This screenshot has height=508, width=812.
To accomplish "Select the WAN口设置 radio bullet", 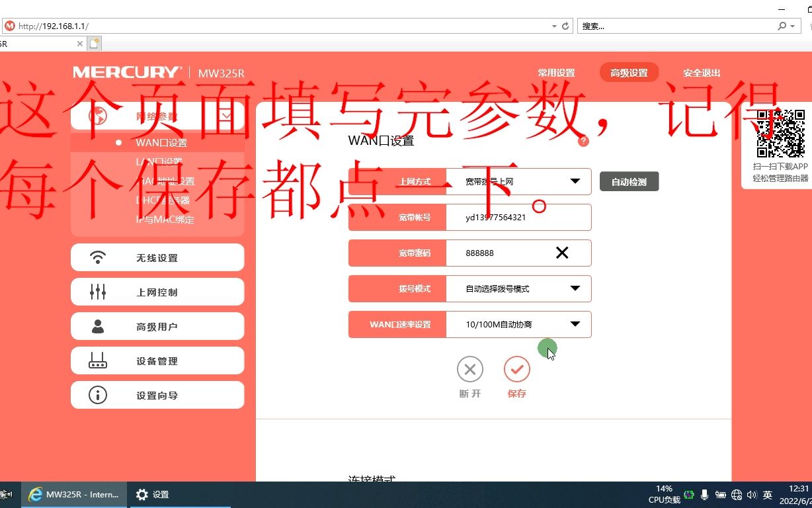I will pos(118,142).
